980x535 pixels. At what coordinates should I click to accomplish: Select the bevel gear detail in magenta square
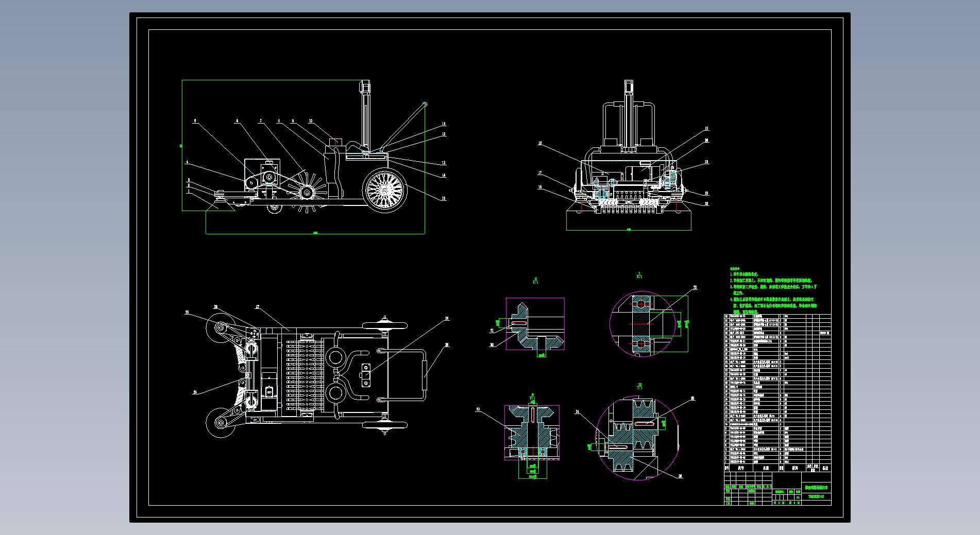point(535,324)
